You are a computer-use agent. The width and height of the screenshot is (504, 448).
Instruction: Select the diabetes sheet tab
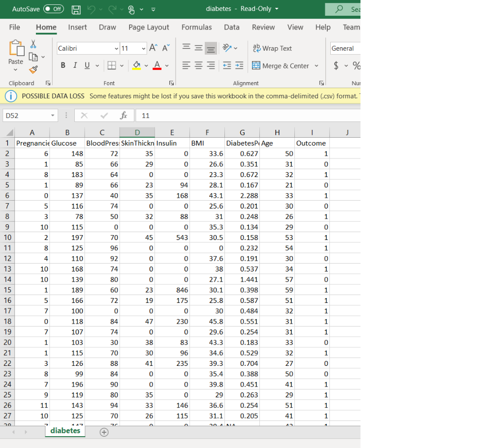click(x=64, y=431)
